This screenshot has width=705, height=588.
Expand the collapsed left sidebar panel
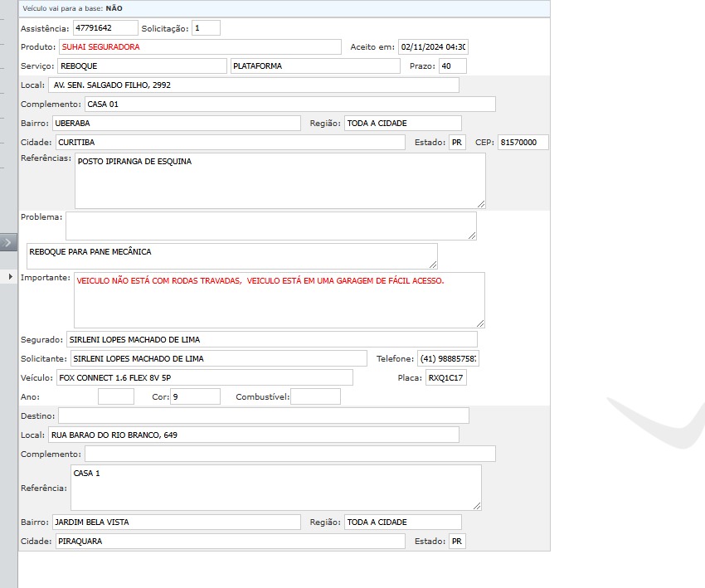(8, 243)
